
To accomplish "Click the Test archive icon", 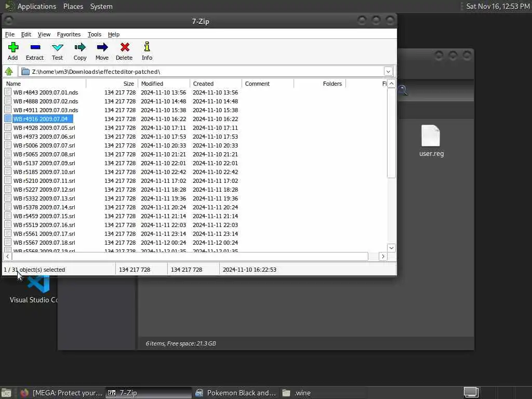I will coord(57,47).
